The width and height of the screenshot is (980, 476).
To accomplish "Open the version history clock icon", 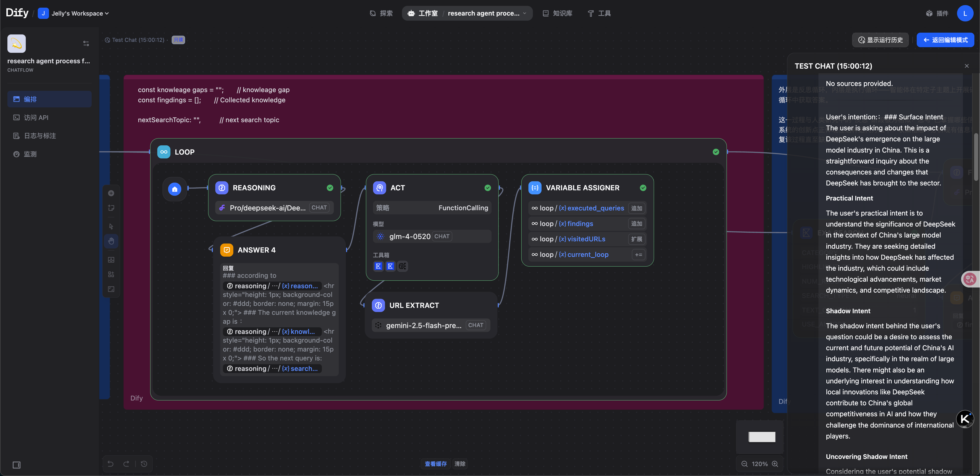I will point(144,464).
